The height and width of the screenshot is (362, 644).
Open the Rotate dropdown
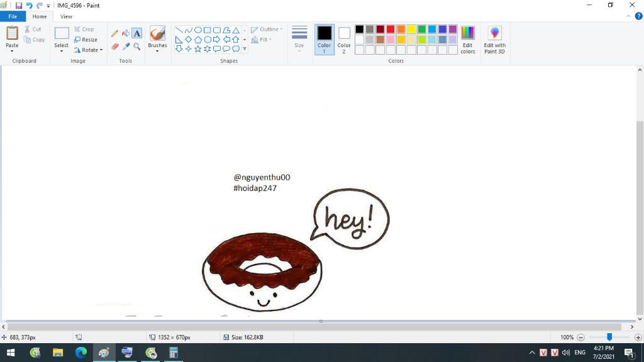89,50
